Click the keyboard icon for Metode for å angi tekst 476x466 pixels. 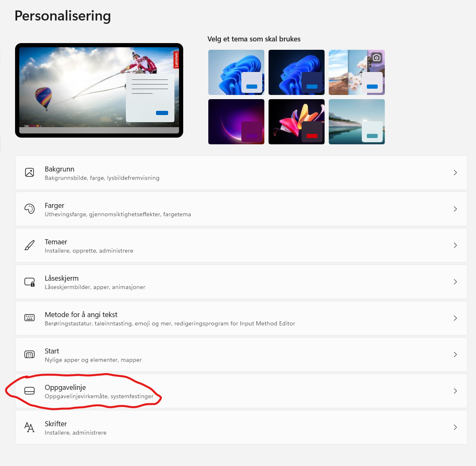pos(29,318)
